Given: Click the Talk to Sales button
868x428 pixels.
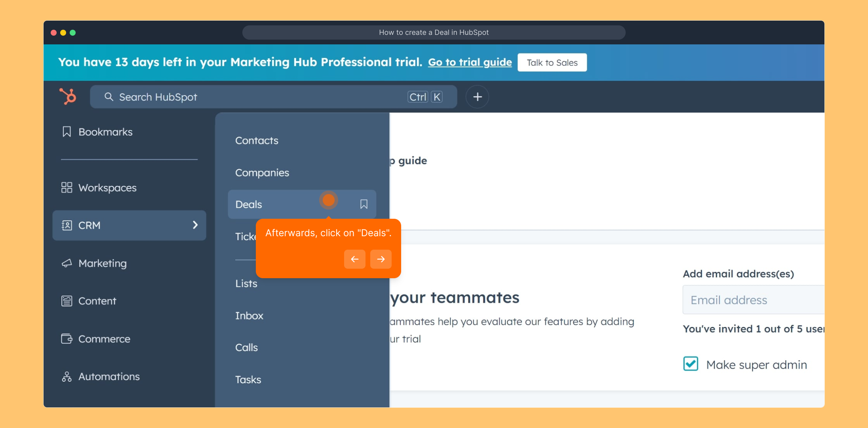Looking at the screenshot, I should (552, 63).
